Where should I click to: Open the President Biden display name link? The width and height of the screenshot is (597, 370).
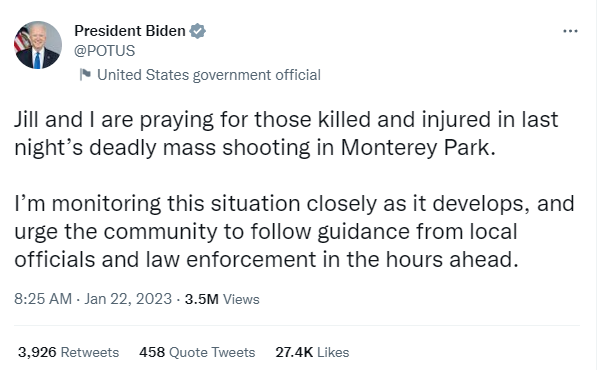(130, 31)
